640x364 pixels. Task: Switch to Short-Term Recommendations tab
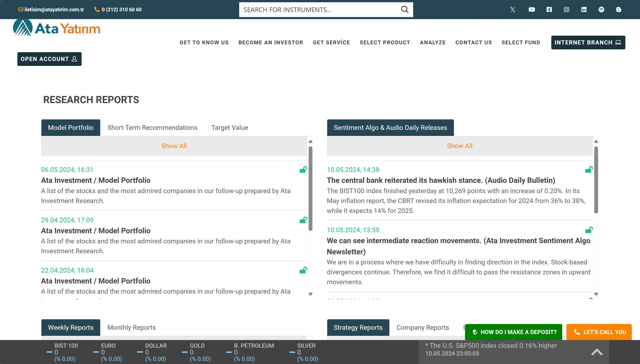pyautogui.click(x=152, y=127)
